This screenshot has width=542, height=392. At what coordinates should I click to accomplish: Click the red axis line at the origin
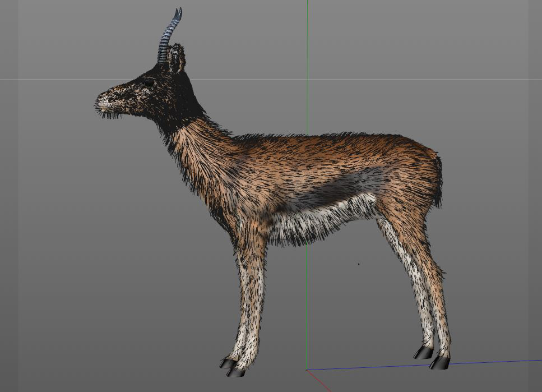319,381
